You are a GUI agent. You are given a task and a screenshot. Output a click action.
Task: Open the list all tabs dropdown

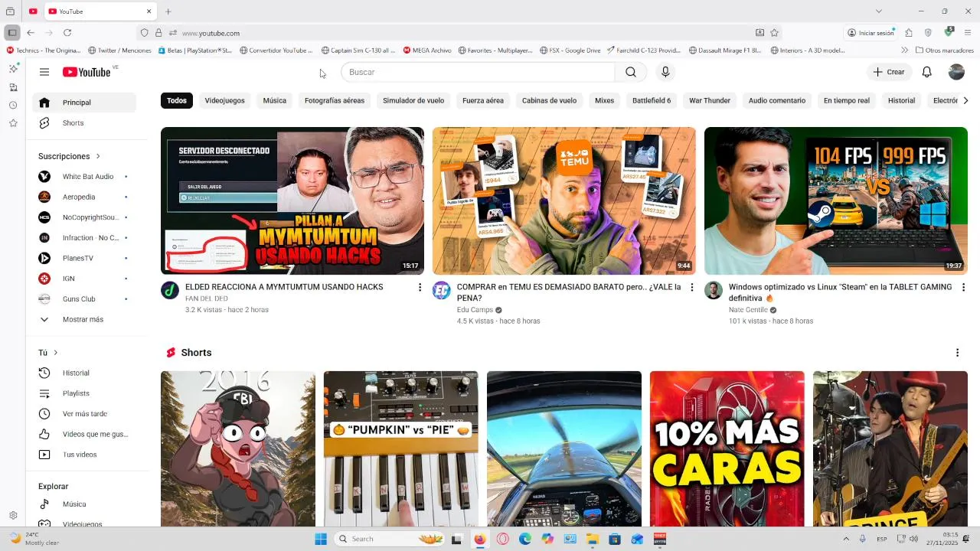tap(879, 11)
